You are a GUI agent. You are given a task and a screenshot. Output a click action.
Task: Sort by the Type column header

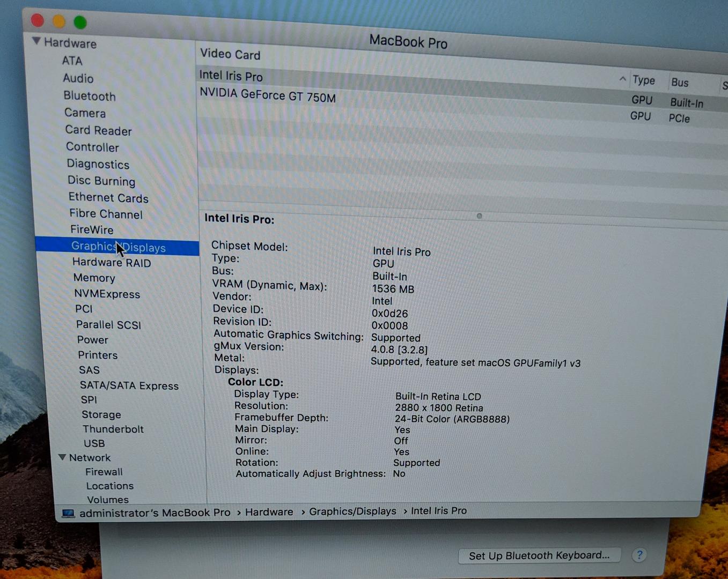644,80
